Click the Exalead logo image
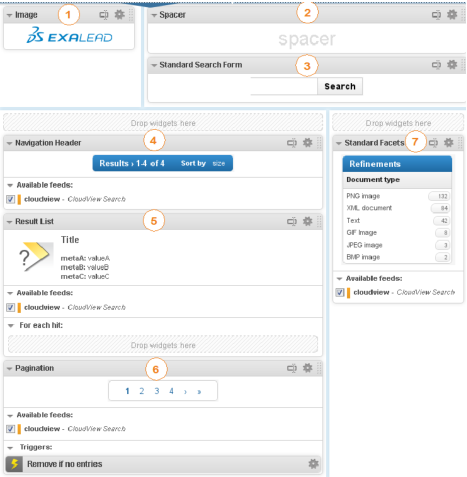This screenshot has width=467, height=477. pos(69,35)
